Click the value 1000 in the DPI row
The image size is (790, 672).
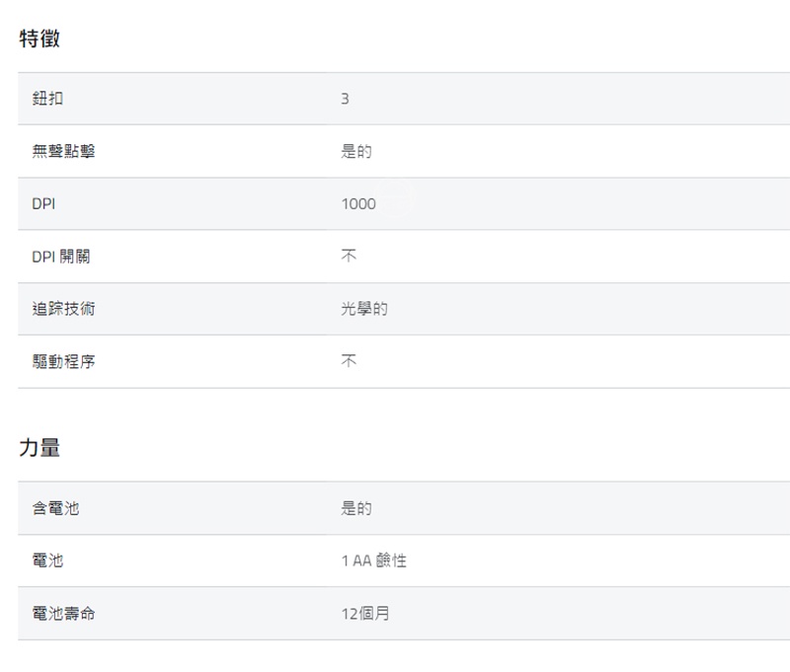point(358,204)
